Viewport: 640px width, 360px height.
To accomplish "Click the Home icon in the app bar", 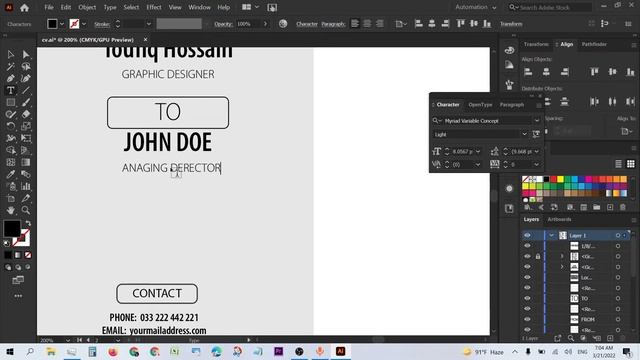I will 24,7.
